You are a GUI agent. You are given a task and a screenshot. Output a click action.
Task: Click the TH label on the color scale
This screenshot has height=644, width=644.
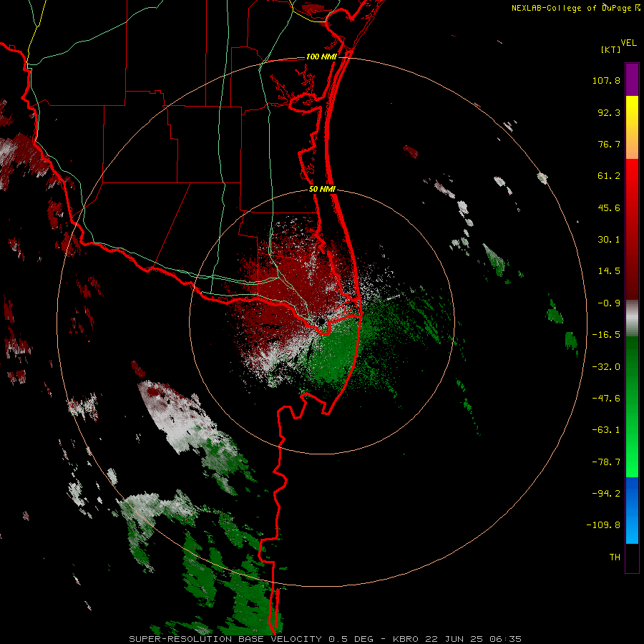tap(615, 557)
